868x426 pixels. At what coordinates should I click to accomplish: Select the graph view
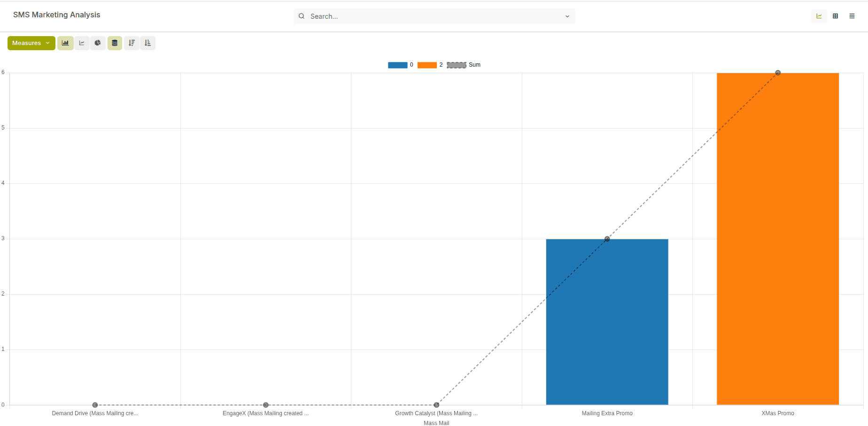click(819, 16)
